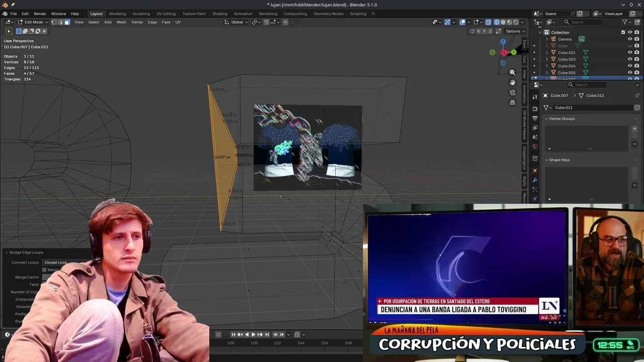Click new scene icon beside Scene field
The image size is (644, 362).
point(580,14)
